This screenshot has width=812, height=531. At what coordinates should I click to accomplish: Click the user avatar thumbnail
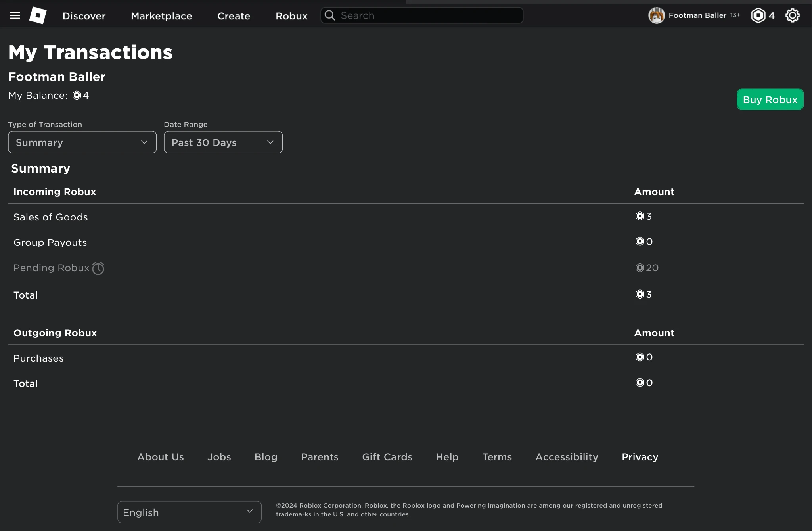click(656, 15)
